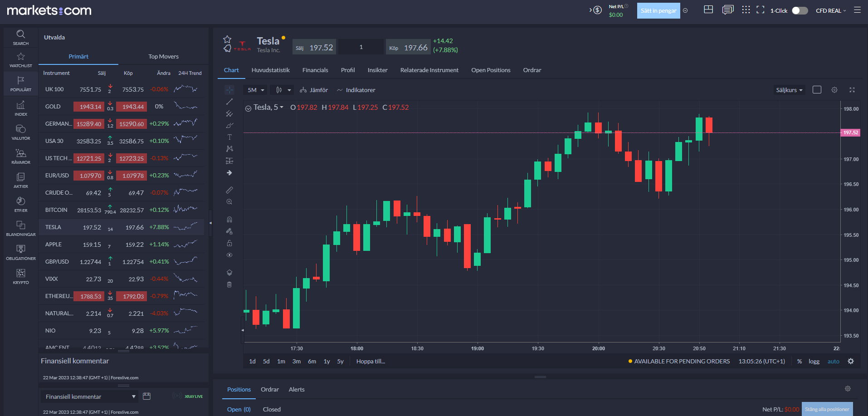Viewport: 868px width, 416px height.
Task: Open the calendar icon beside Finansiell kommentar
Action: (x=146, y=396)
